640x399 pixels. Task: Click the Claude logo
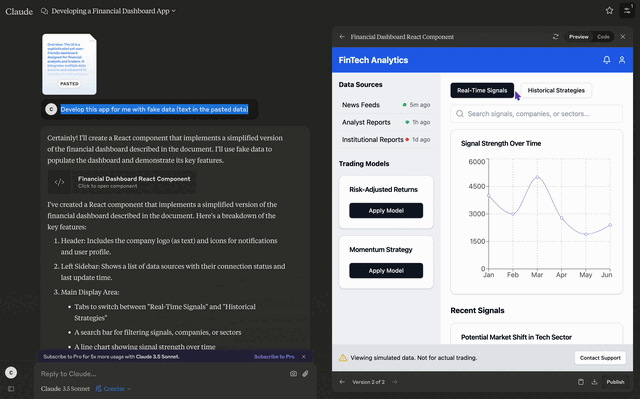pos(19,11)
